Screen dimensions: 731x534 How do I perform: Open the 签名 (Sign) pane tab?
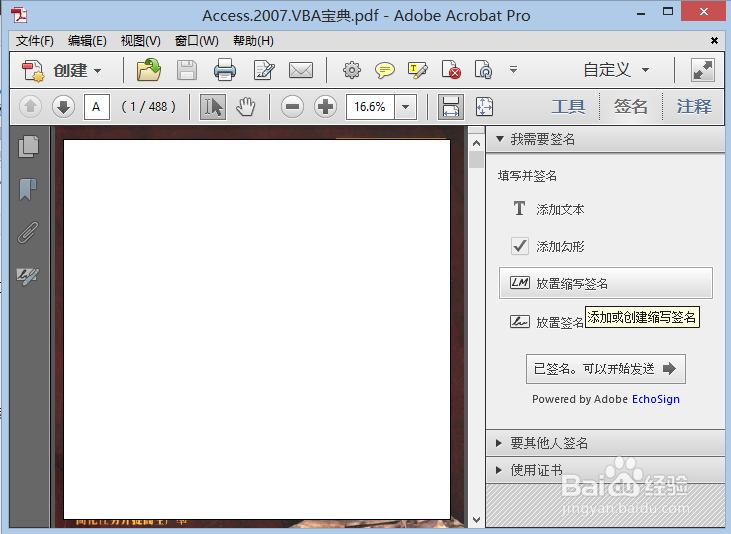pyautogui.click(x=631, y=107)
